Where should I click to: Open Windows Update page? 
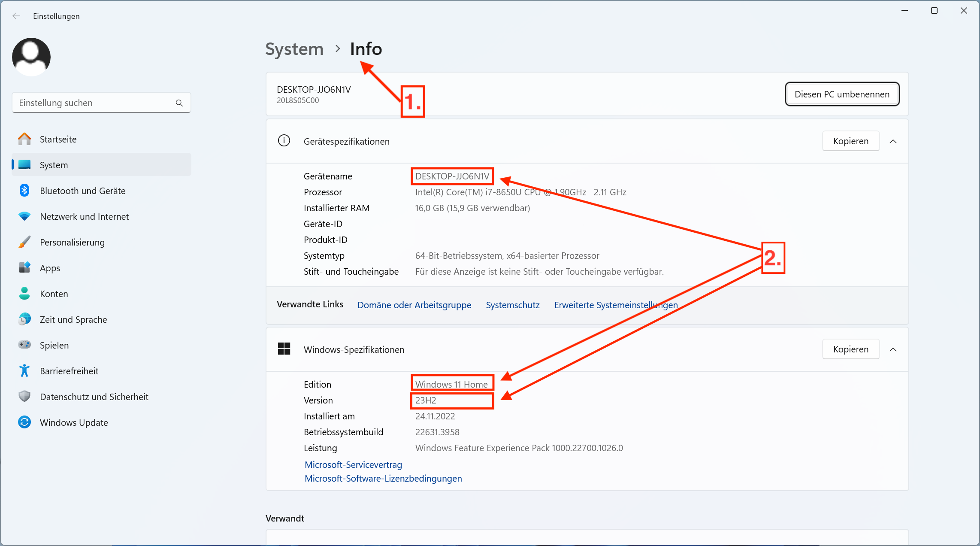(101, 422)
